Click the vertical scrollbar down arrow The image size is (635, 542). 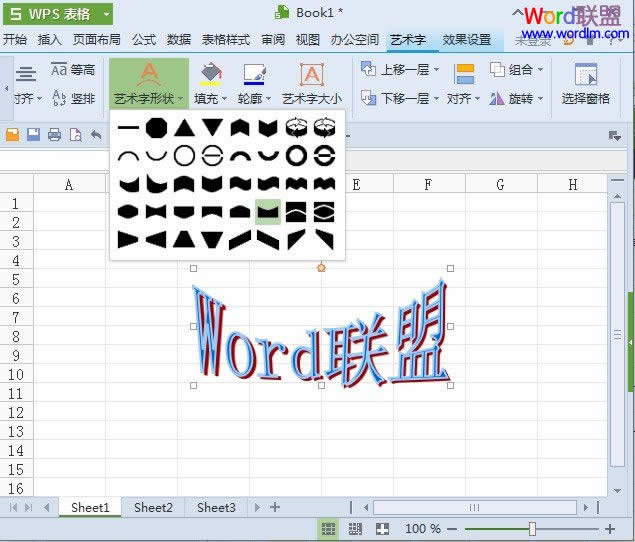[617, 491]
